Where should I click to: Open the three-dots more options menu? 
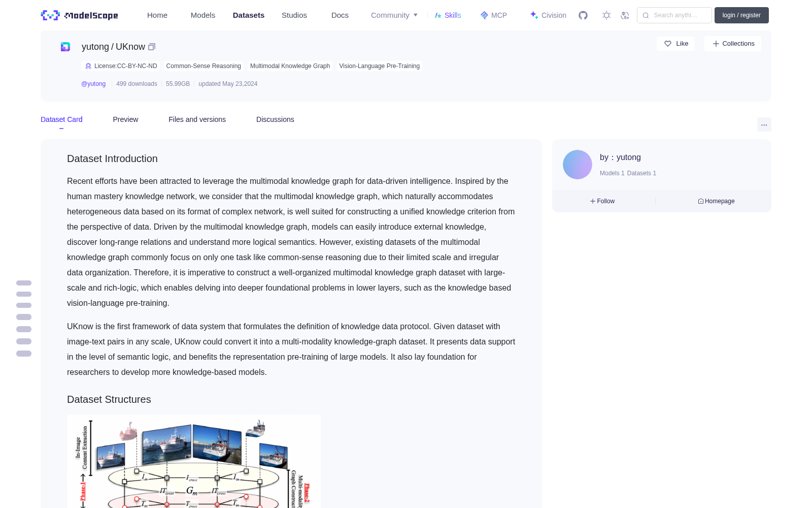point(764,124)
